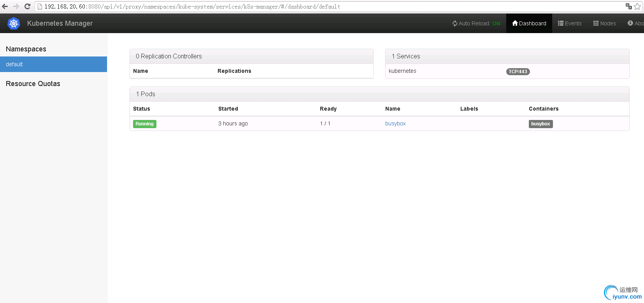Click the Status column header
The image size is (644, 303).
click(x=142, y=109)
